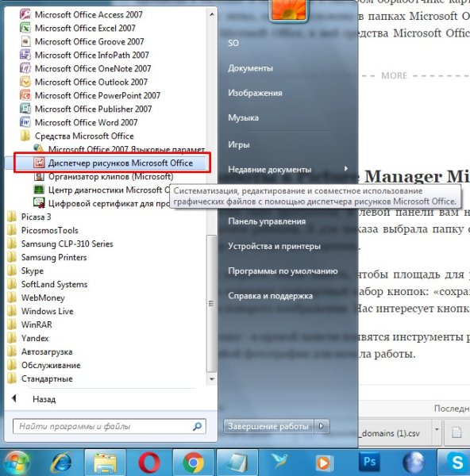
Task: Launch Microsoft Office Excel 2007 icon
Action: (x=25, y=28)
